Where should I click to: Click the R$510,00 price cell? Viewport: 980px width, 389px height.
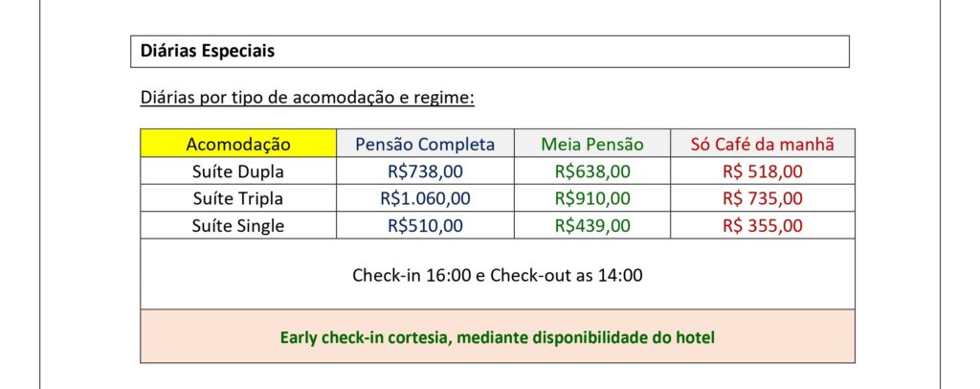point(425,226)
